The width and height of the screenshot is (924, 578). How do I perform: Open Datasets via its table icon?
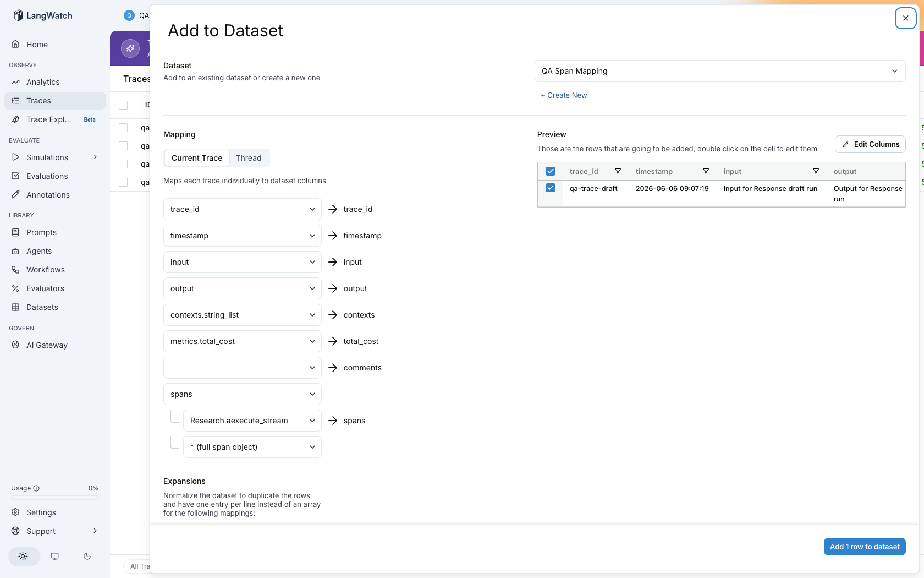coord(15,307)
